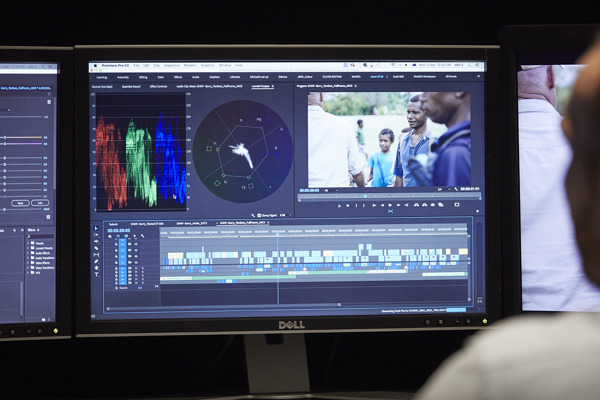Switch to the Libraries workspace
Image resolution: width=600 pixels, height=400 pixels.
tap(235, 77)
